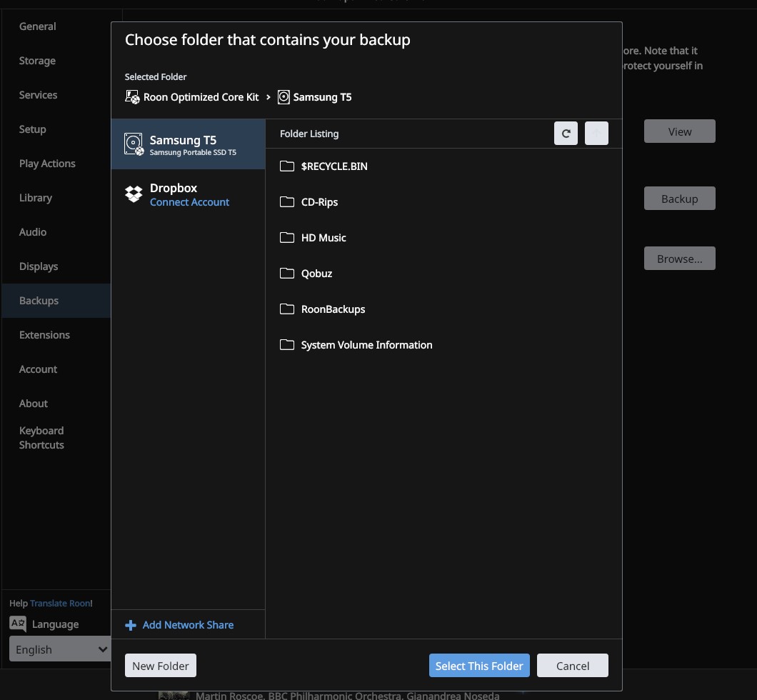Screen dimensions: 757x700
Task: Open Audio settings tab
Action: point(33,232)
